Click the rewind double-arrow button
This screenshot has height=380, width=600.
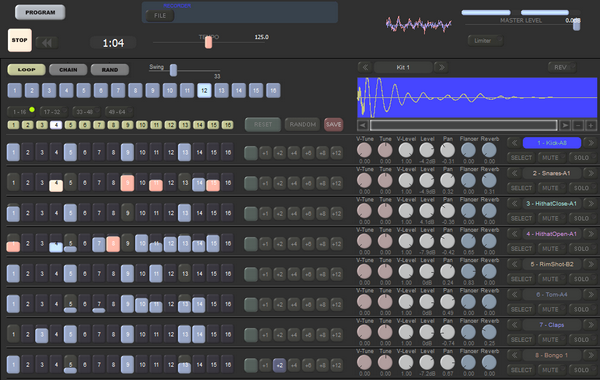tap(47, 43)
